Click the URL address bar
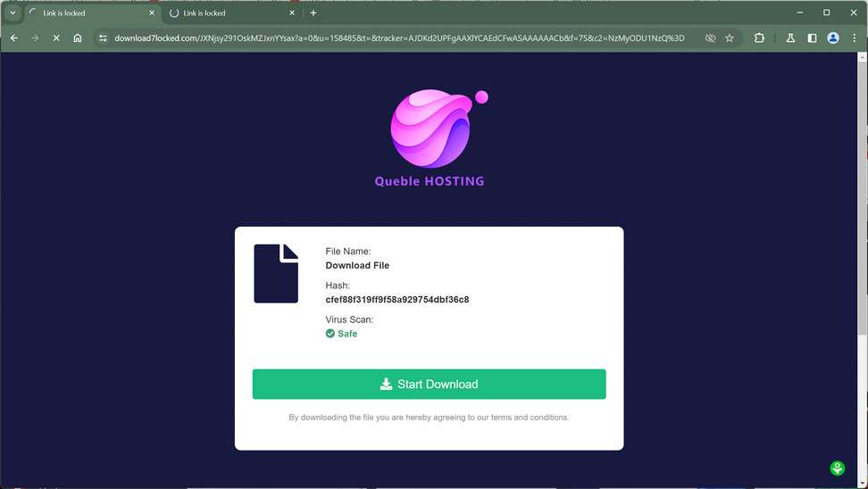868x489 pixels. click(399, 37)
